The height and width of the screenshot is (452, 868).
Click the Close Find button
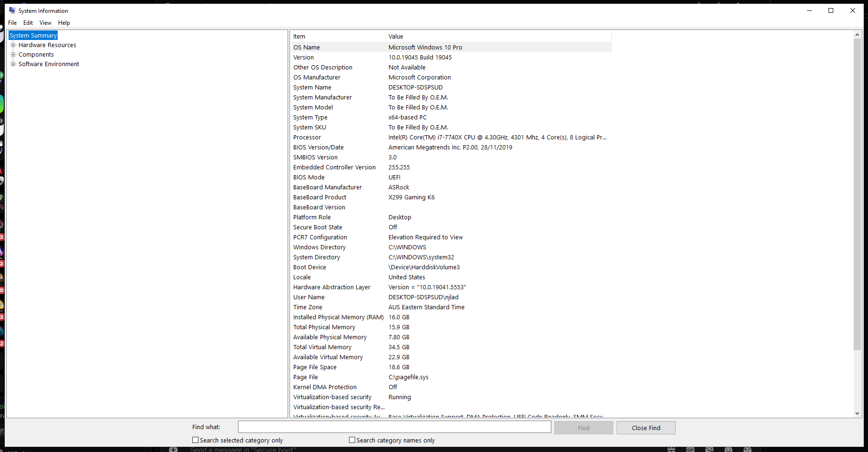pos(646,428)
